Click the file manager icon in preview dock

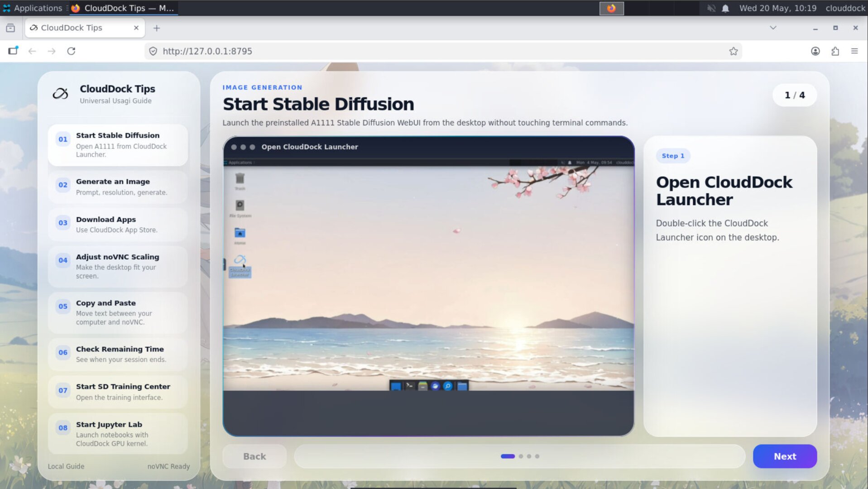pos(422,386)
